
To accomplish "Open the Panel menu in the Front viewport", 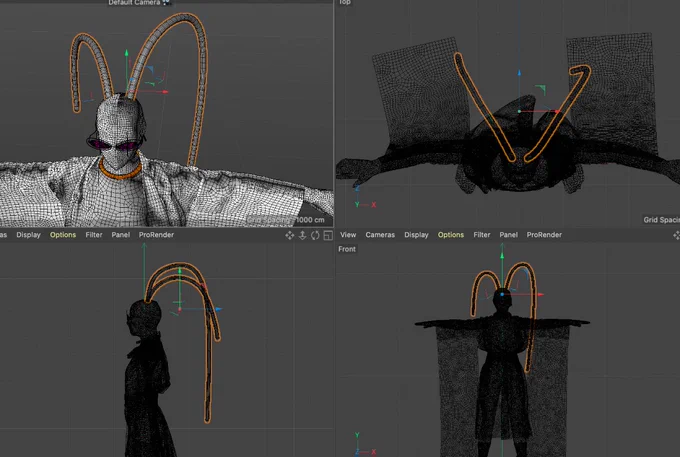I will (508, 235).
